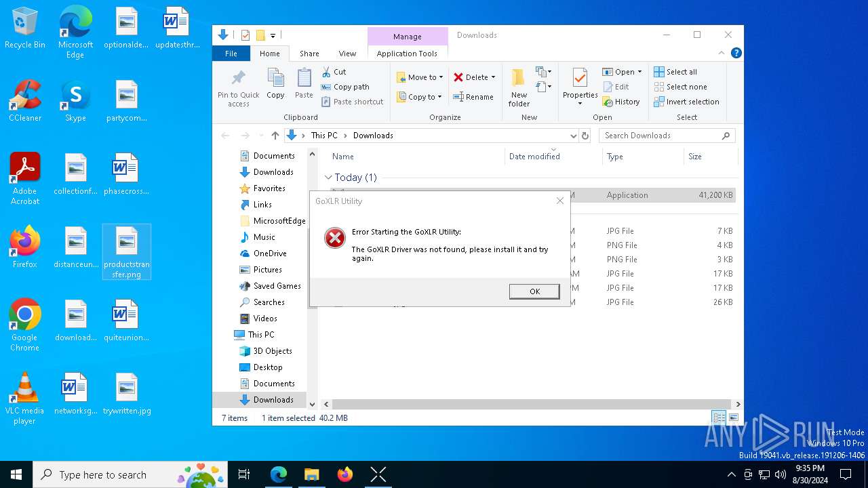Collapse the Today (1) group
This screenshot has height=488, width=868.
(x=329, y=178)
